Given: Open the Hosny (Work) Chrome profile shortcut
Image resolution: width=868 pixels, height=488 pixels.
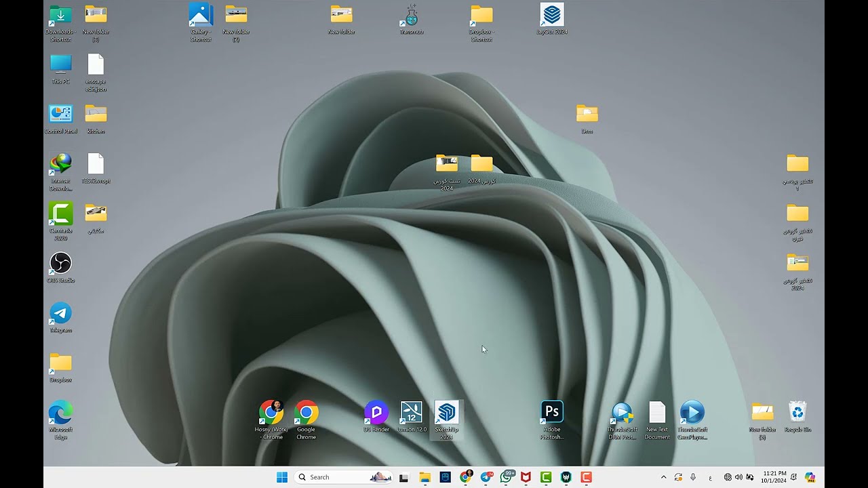Looking at the screenshot, I should pos(271,420).
